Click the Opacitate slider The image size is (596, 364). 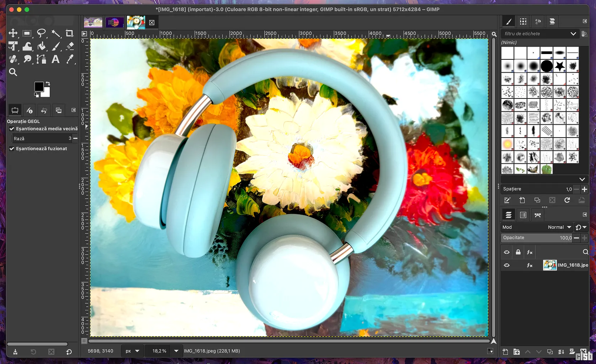click(536, 238)
